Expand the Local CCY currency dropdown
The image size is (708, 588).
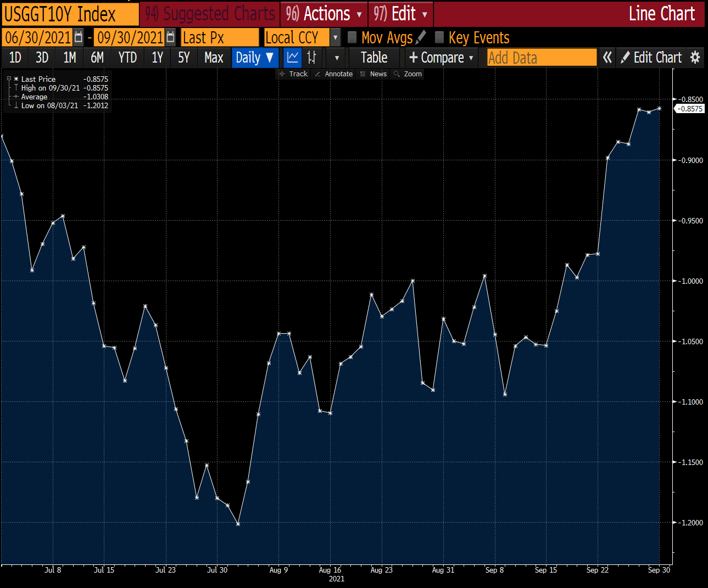[336, 37]
